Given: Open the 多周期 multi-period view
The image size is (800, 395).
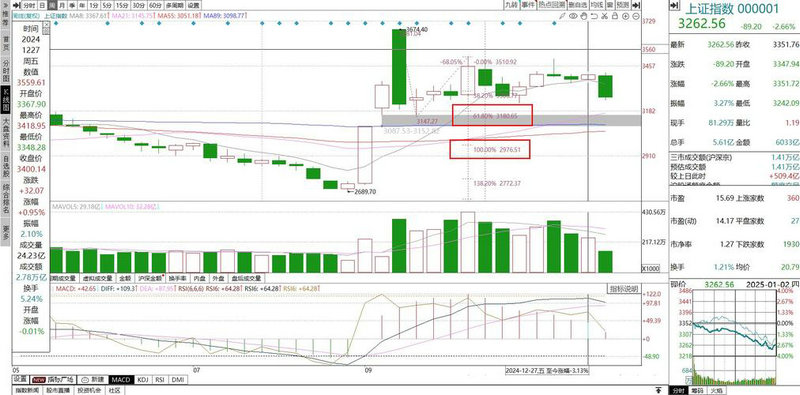Looking at the screenshot, I should (174, 5).
